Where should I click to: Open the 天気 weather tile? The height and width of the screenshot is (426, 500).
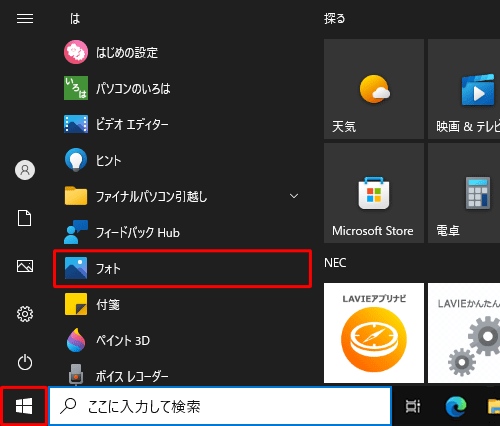374,89
